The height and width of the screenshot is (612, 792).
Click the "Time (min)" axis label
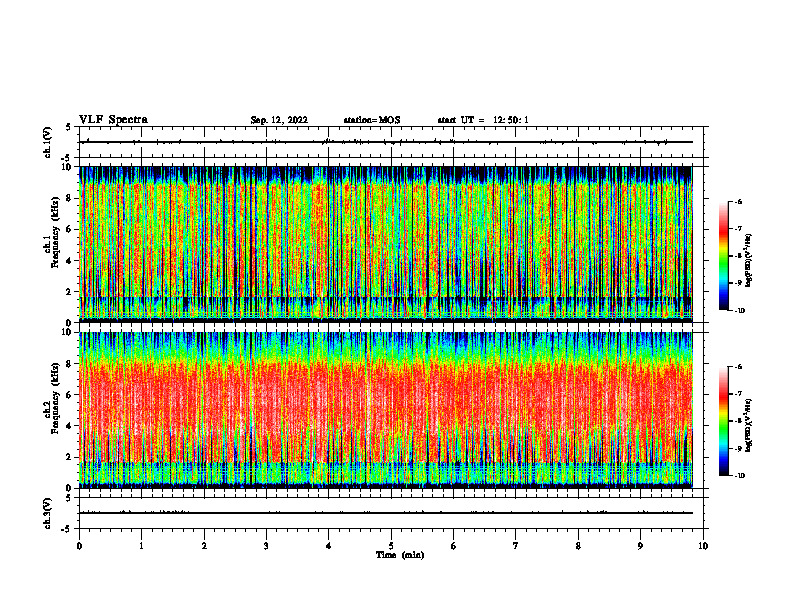400,555
